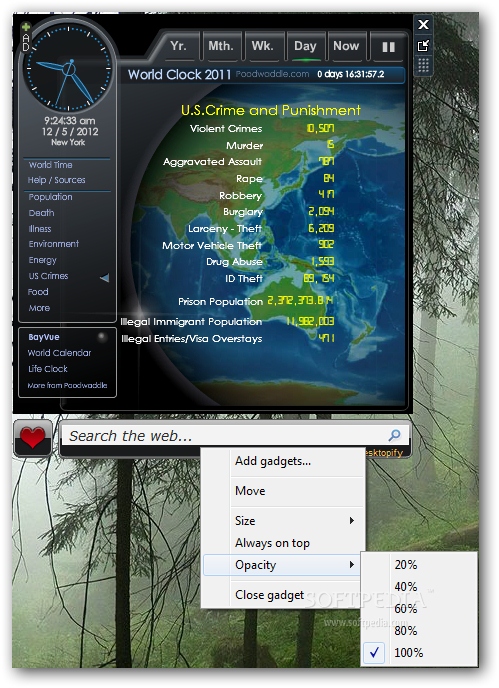Viewport: 499px width, 688px height.
Task: Switch to the Wk. tab
Action: tap(262, 46)
